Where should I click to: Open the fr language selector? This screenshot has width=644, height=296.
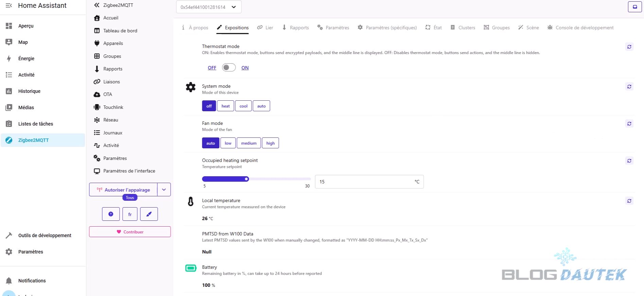130,214
